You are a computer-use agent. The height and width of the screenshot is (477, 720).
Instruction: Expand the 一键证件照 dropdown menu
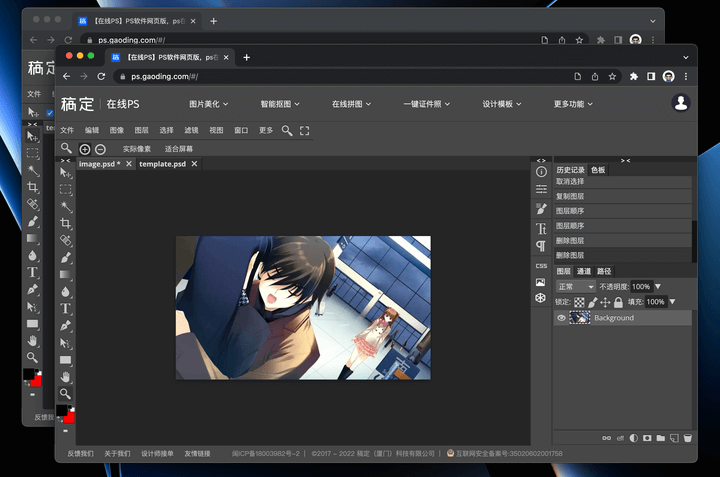pyautogui.click(x=427, y=104)
